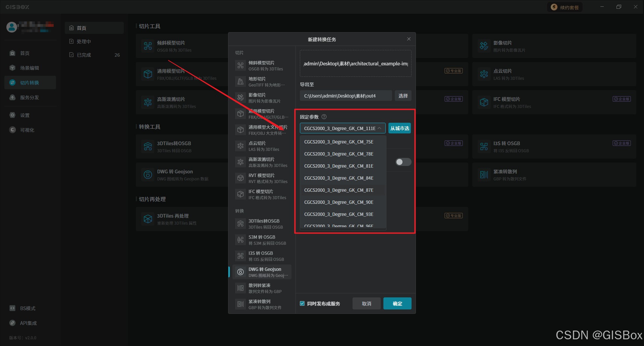This screenshot has height=346, width=644.
Task: Choose CGCS2000_3_Degree_GK_CM_75E option
Action: (x=343, y=142)
